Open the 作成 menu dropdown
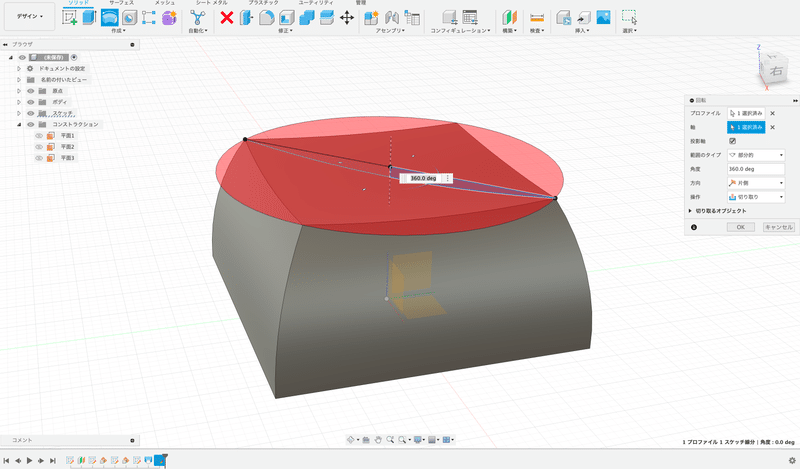Image resolution: width=800 pixels, height=469 pixels. coord(118,31)
